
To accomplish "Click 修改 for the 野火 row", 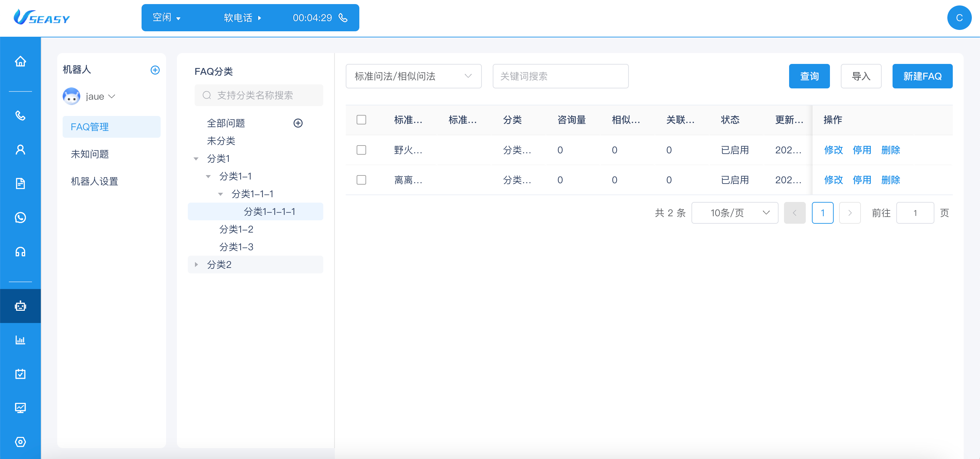I will click(x=833, y=150).
